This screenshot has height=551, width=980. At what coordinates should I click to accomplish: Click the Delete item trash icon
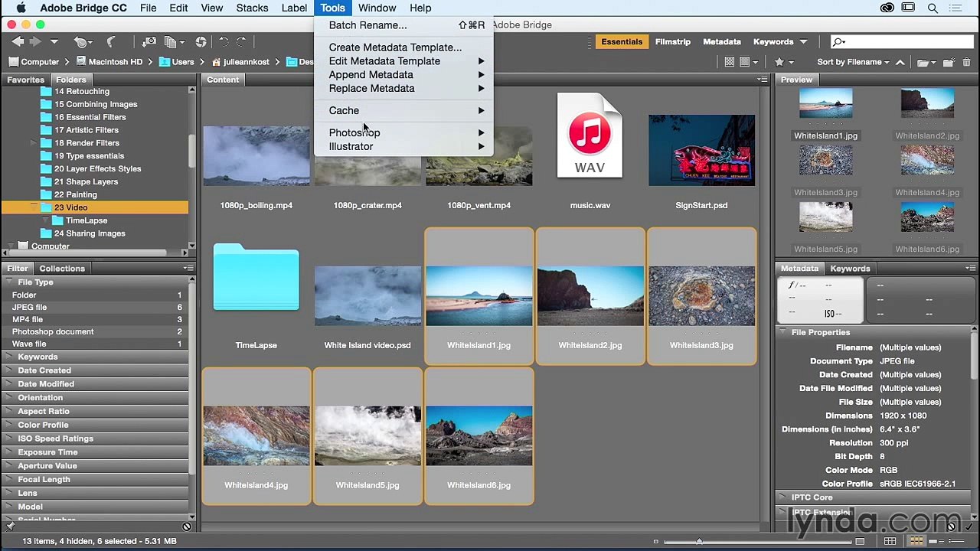click(967, 62)
